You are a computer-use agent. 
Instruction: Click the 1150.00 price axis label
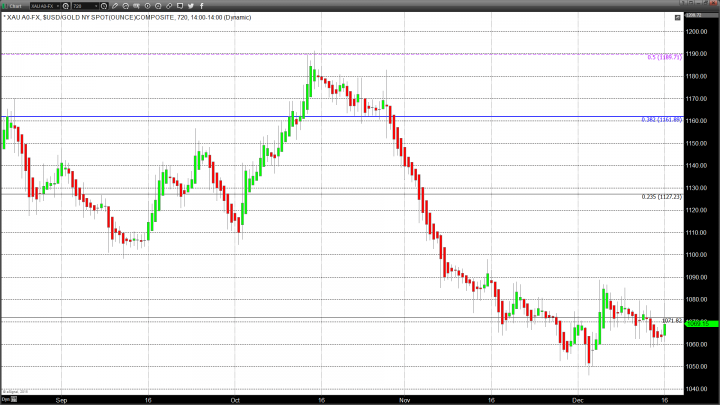697,143
